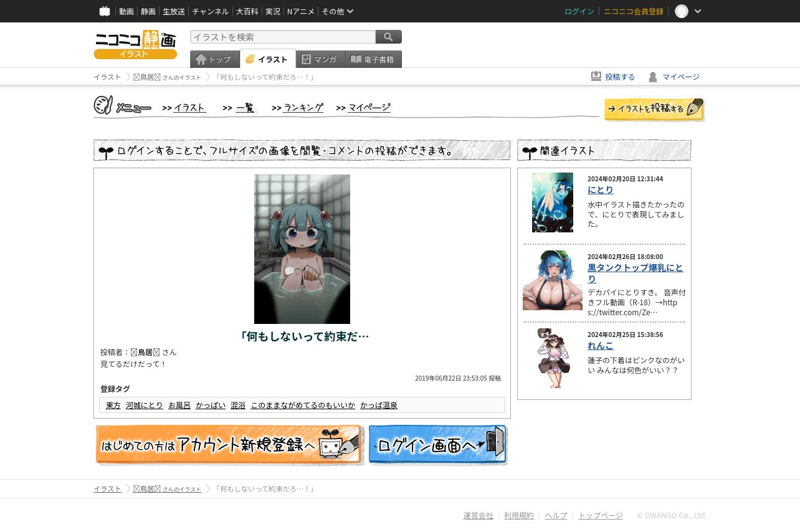This screenshot has height=532, width=800.
Task: Switch to the イラスト tab
Action: (268, 59)
